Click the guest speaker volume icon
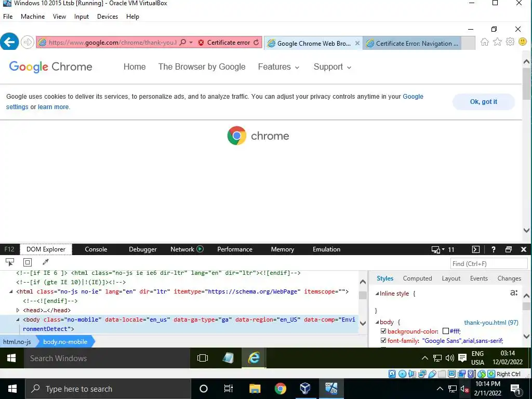The image size is (532, 399). pos(449,358)
